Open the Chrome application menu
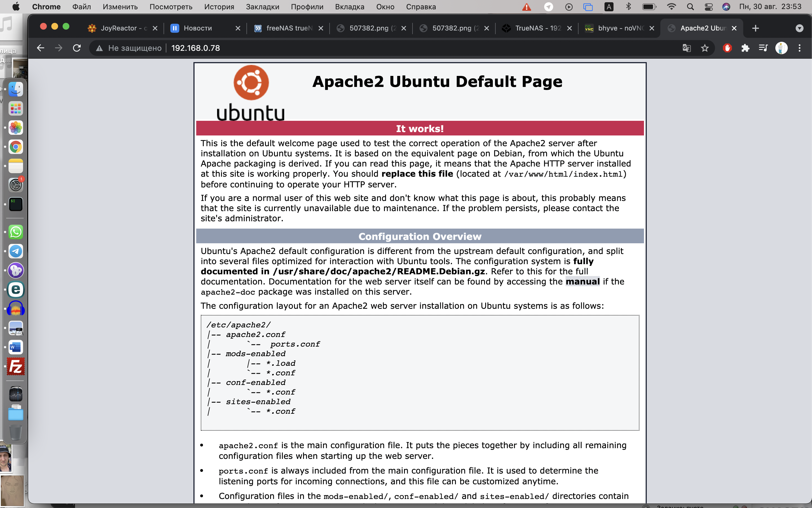 (x=46, y=7)
